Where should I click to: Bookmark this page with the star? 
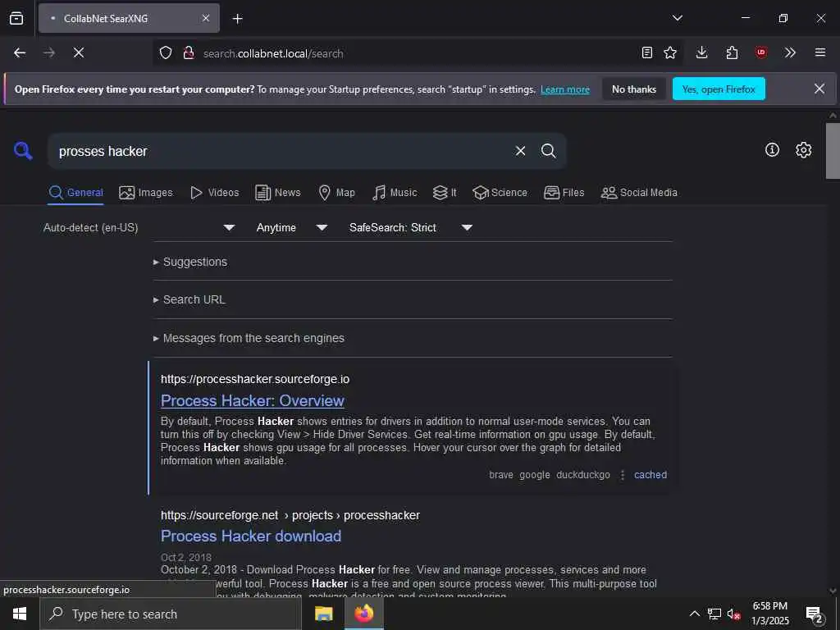669,52
